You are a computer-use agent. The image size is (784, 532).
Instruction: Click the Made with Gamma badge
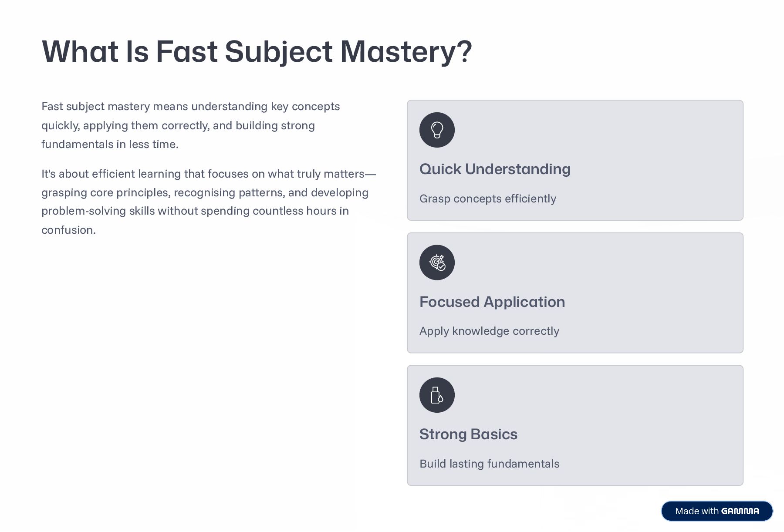pos(716,511)
